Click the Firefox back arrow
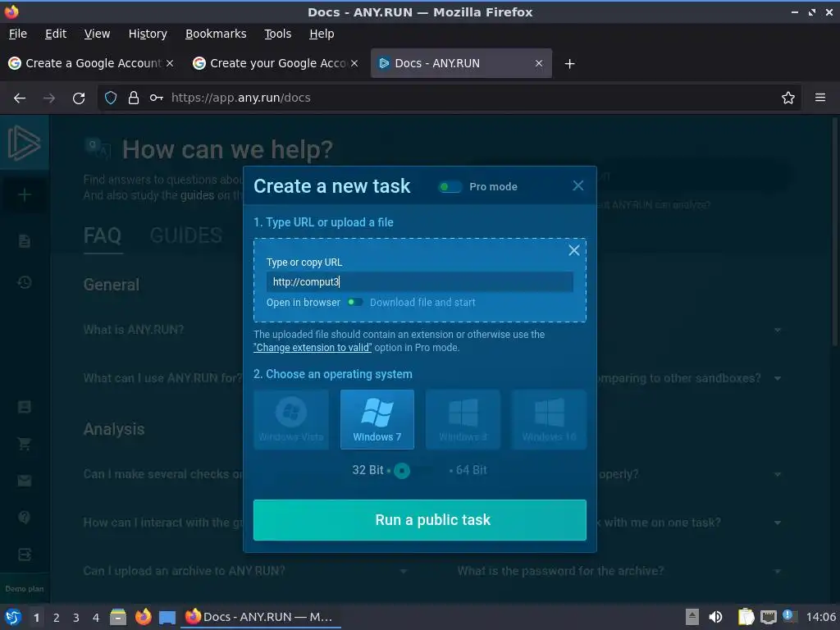 tap(20, 98)
